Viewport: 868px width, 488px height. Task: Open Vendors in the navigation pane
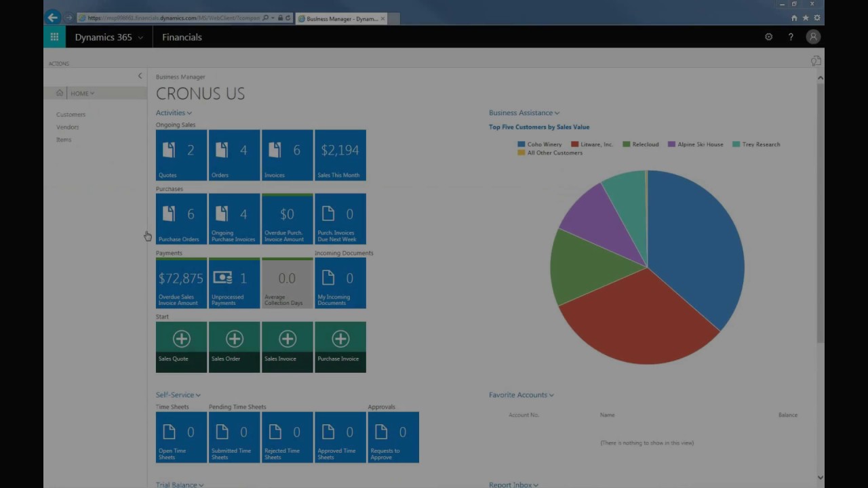(68, 127)
